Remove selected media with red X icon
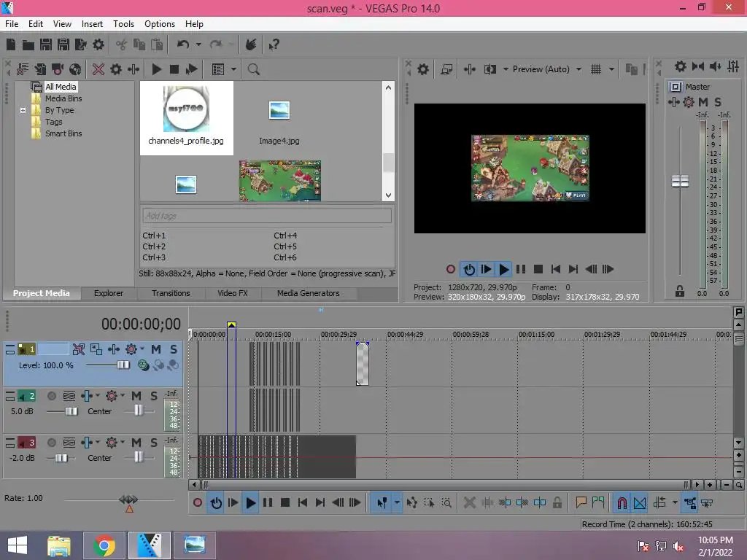Viewport: 747px width, 560px height. [x=98, y=69]
